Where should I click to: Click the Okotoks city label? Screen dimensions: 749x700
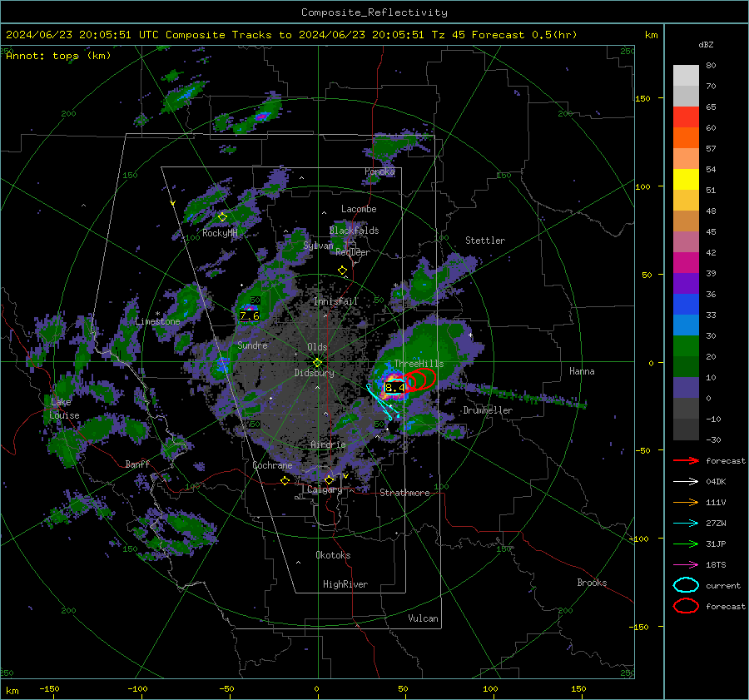click(333, 555)
